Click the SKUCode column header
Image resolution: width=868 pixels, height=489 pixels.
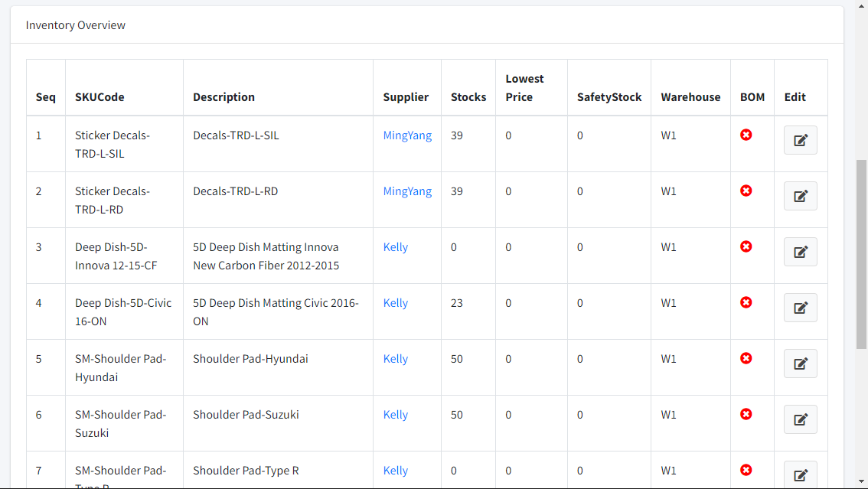[x=100, y=97]
